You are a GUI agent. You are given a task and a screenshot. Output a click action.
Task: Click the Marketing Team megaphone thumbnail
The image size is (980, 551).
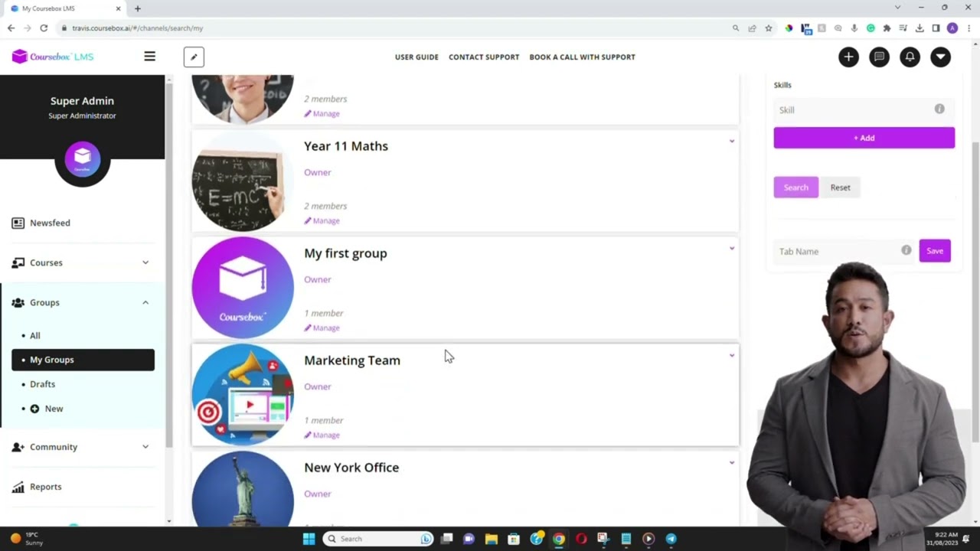(243, 395)
